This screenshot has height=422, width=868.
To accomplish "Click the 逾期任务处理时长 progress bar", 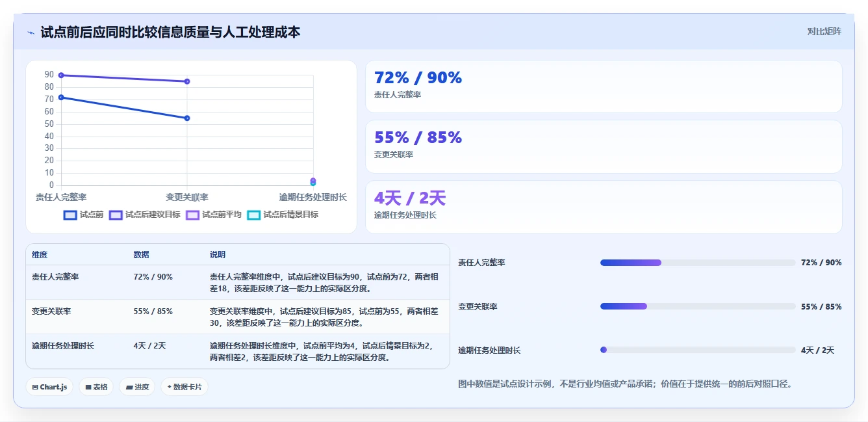I will (698, 350).
